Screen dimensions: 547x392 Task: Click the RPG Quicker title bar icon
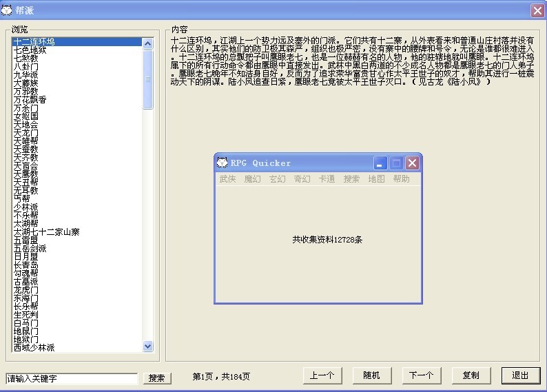point(222,163)
